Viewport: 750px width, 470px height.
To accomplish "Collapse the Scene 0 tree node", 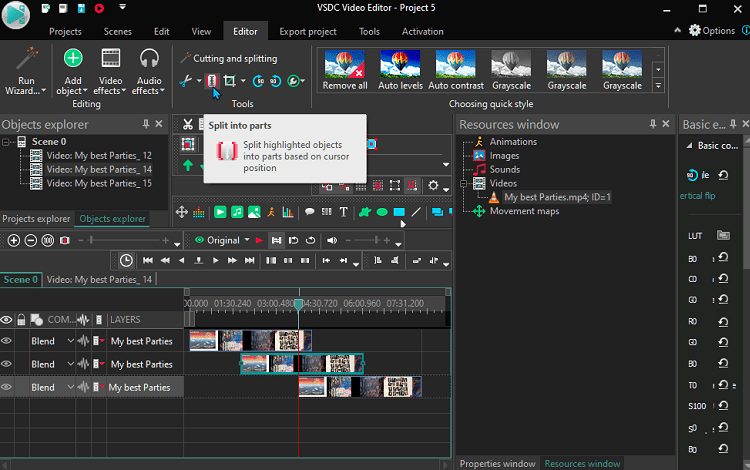I will pyautogui.click(x=6, y=142).
